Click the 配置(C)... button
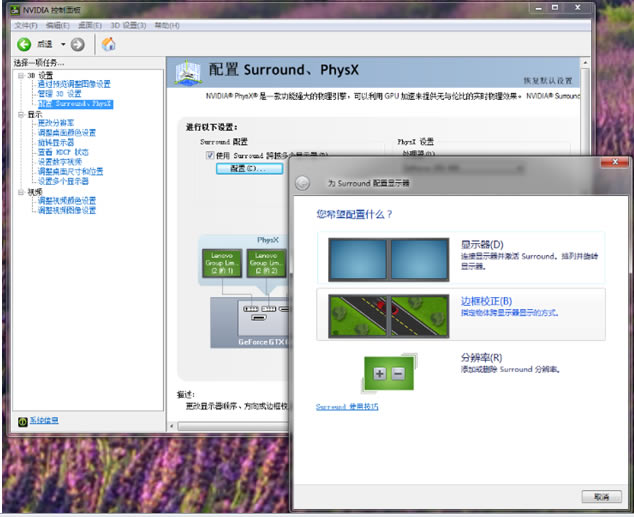 tap(249, 169)
